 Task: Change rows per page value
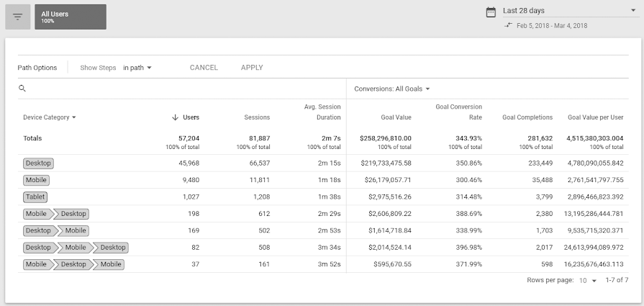coord(588,279)
